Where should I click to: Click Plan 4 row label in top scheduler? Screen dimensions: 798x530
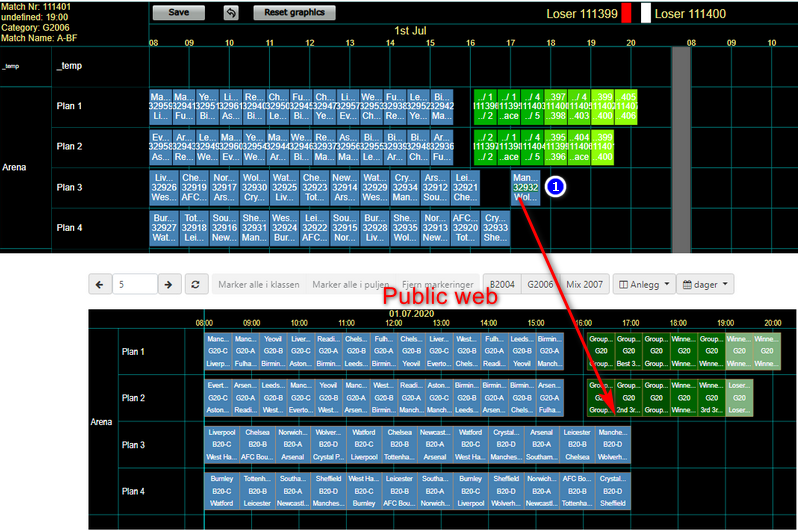click(x=69, y=228)
